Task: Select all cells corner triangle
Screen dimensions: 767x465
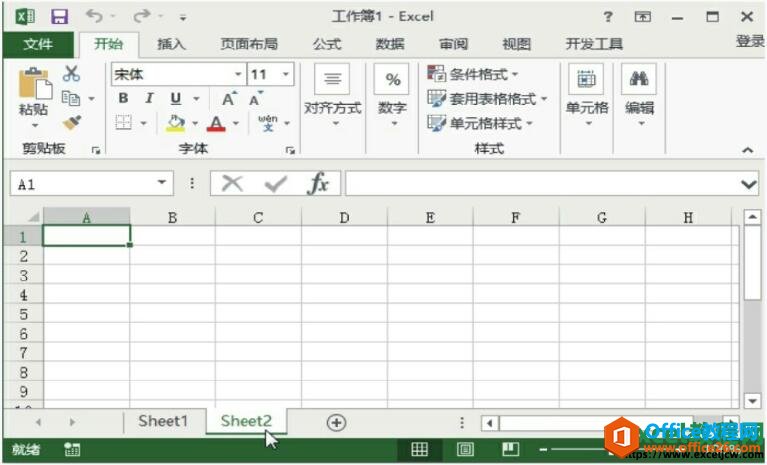Action: tap(32, 218)
